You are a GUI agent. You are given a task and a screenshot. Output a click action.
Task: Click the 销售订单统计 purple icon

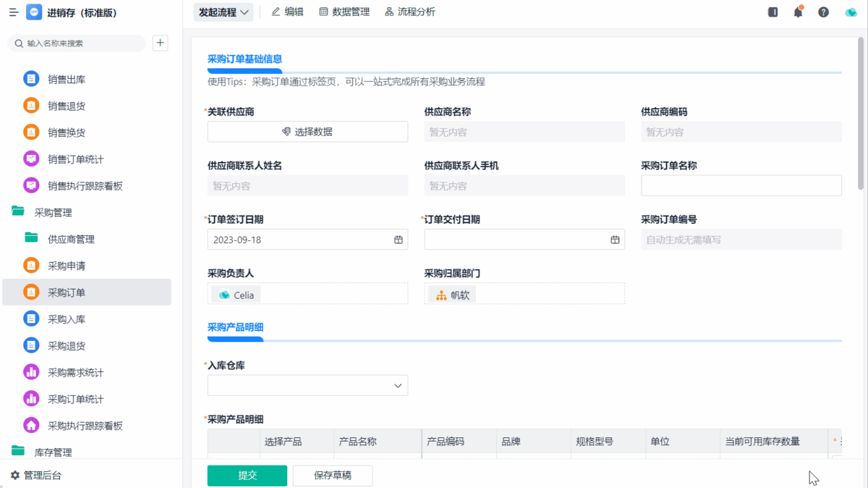click(31, 159)
